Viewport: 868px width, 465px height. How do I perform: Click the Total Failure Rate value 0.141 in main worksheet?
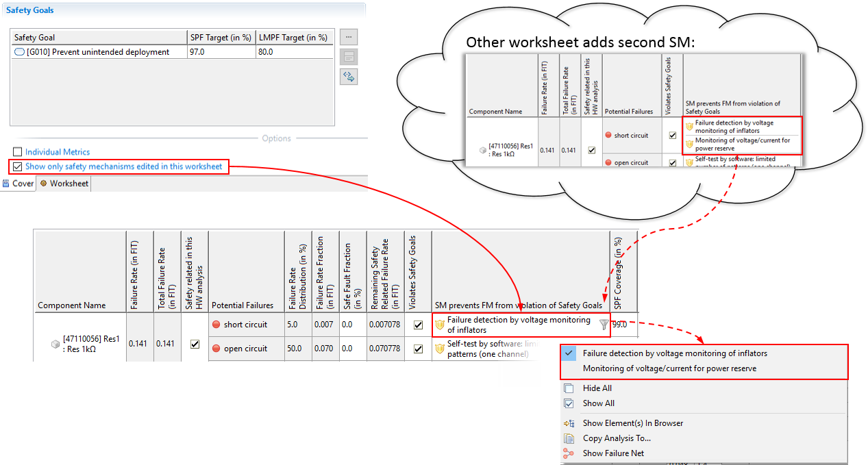(167, 344)
